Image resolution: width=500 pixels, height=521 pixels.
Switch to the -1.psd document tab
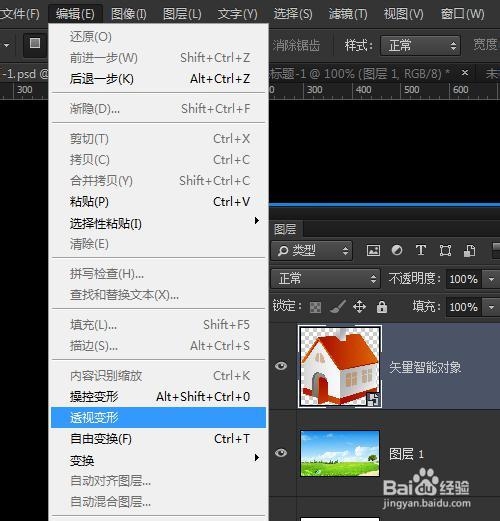point(24,73)
